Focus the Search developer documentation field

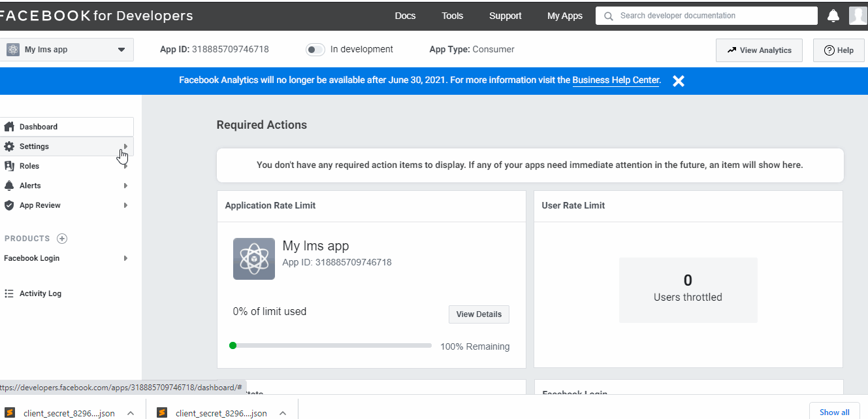pyautogui.click(x=707, y=16)
